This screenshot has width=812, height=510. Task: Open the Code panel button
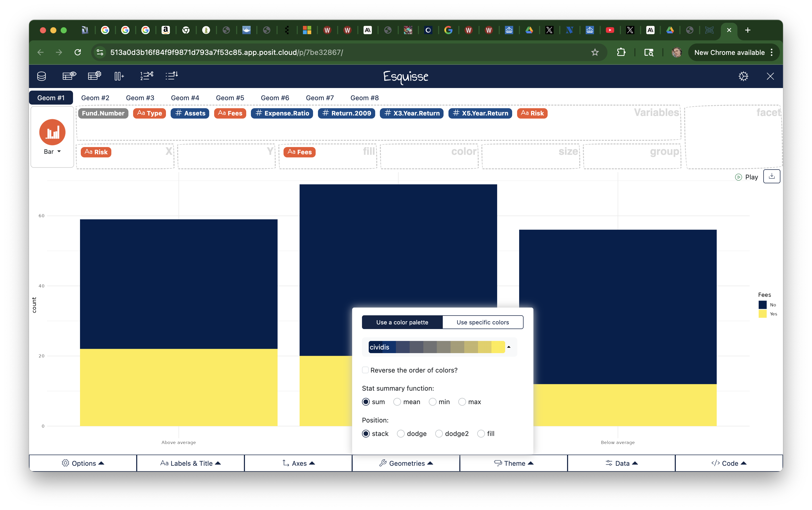click(729, 463)
